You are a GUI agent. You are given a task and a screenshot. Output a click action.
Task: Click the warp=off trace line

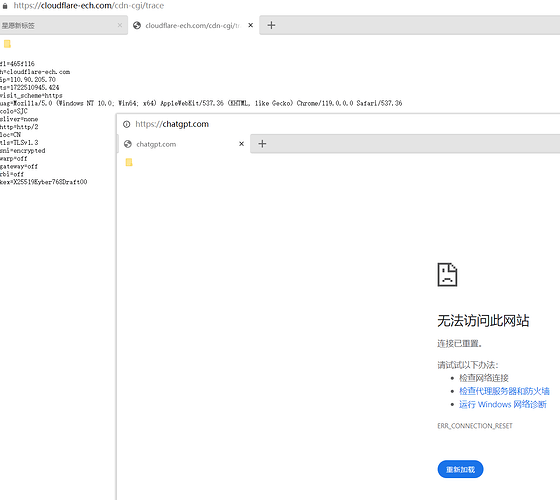pyautogui.click(x=14, y=159)
